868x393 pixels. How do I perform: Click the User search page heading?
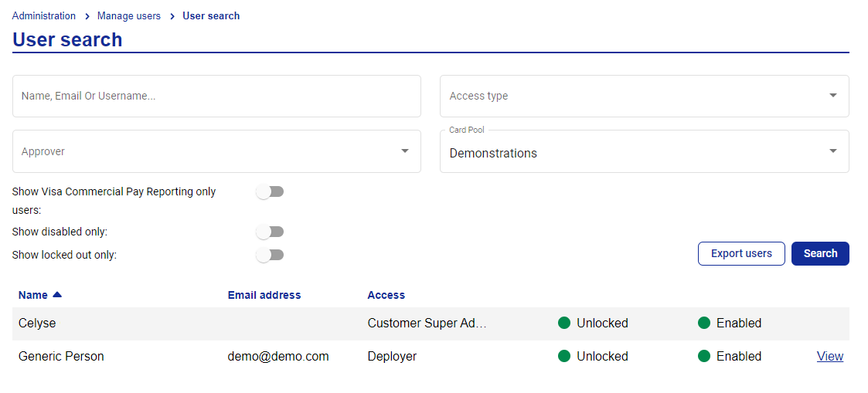[x=67, y=40]
